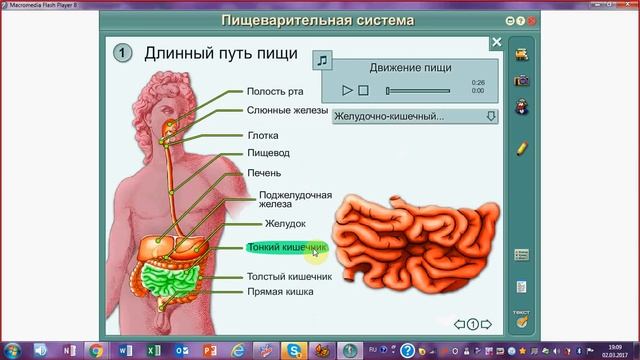Select the Полость рта label
The width and height of the screenshot is (640, 360).
[x=275, y=91]
